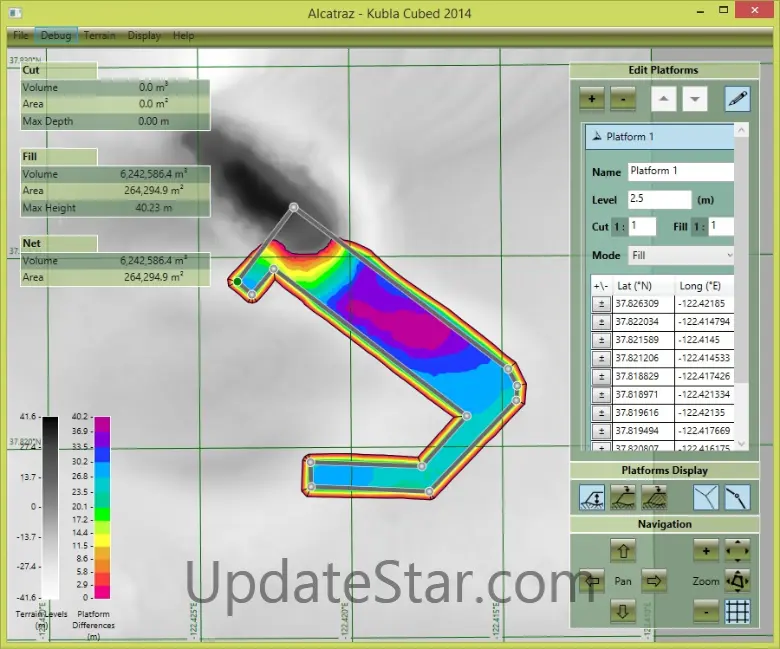Pan the map down
This screenshot has height=649, width=780.
[623, 611]
